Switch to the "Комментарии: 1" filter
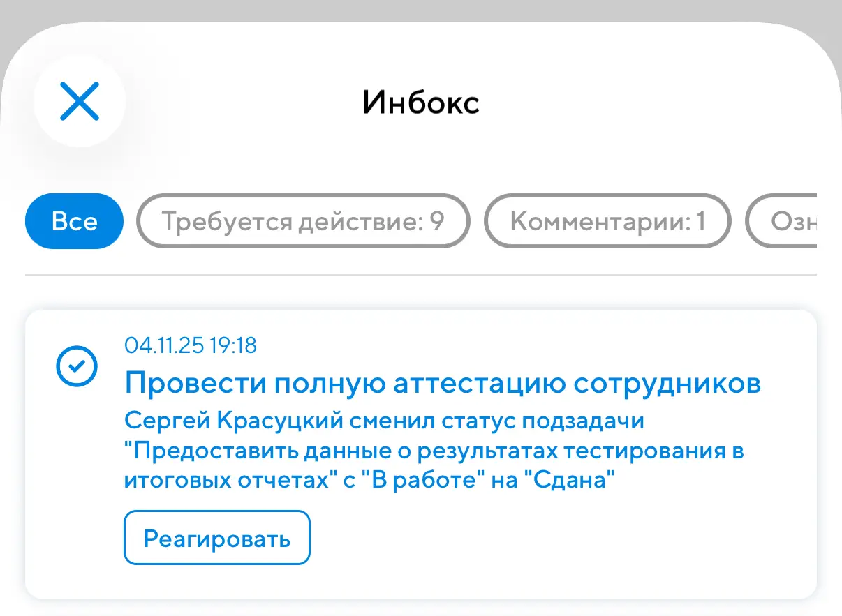842x616 pixels. (x=607, y=222)
